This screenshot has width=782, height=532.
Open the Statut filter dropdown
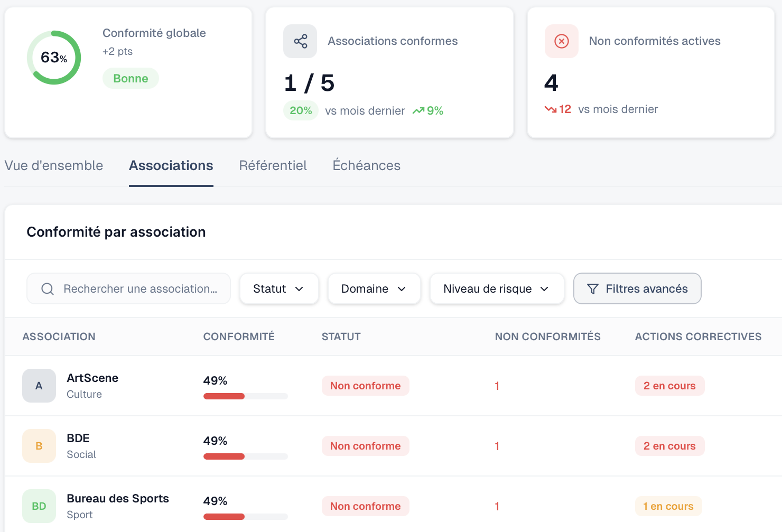279,288
